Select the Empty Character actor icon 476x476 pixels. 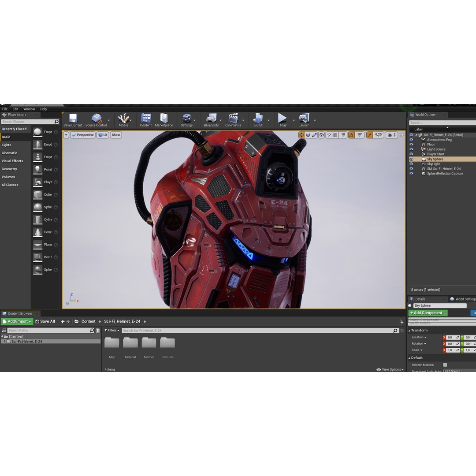tap(37, 145)
